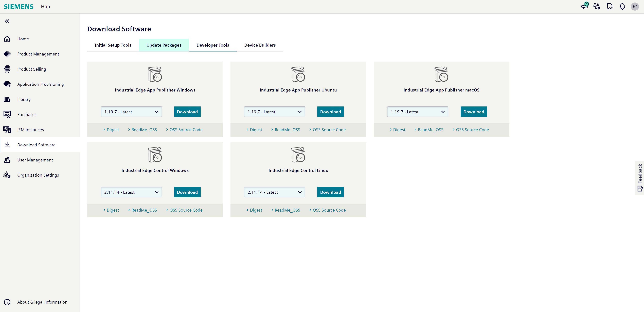Click App Publisher macOS package icon
Image resolution: width=644 pixels, height=312 pixels.
tap(441, 74)
